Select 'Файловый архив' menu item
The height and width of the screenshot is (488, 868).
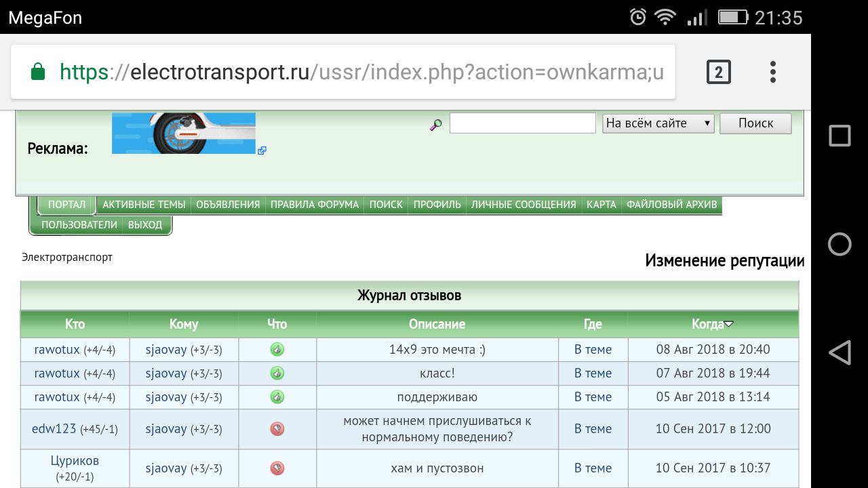671,205
